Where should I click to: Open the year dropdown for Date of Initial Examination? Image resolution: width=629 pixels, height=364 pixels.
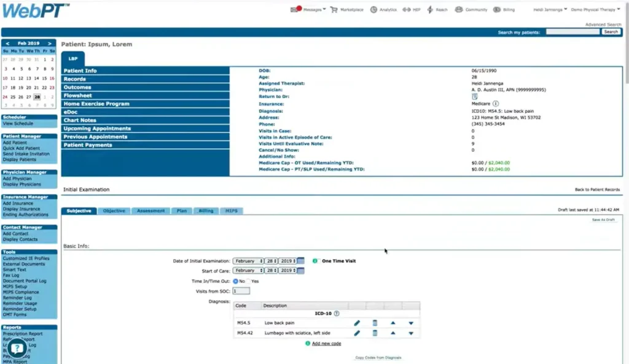289,260
